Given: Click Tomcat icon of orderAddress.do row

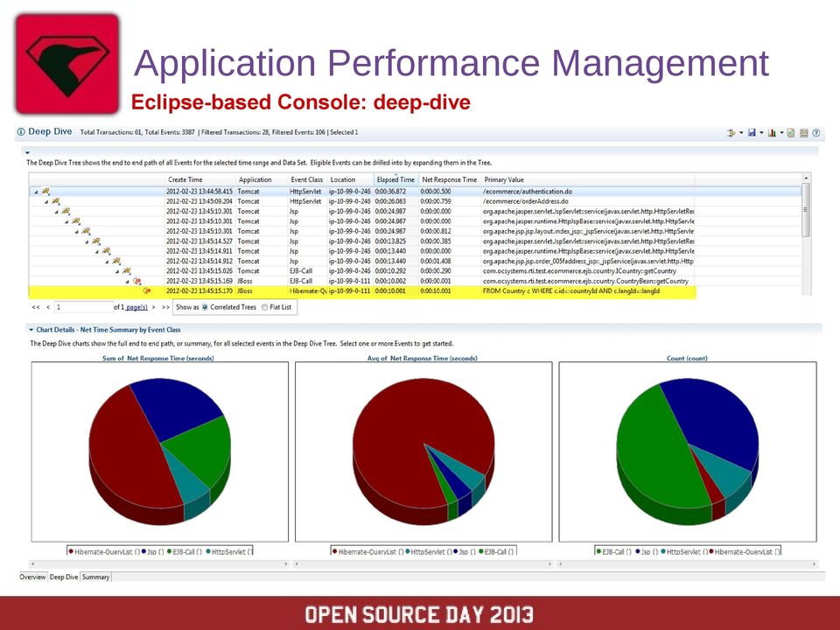Looking at the screenshot, I should (x=56, y=201).
